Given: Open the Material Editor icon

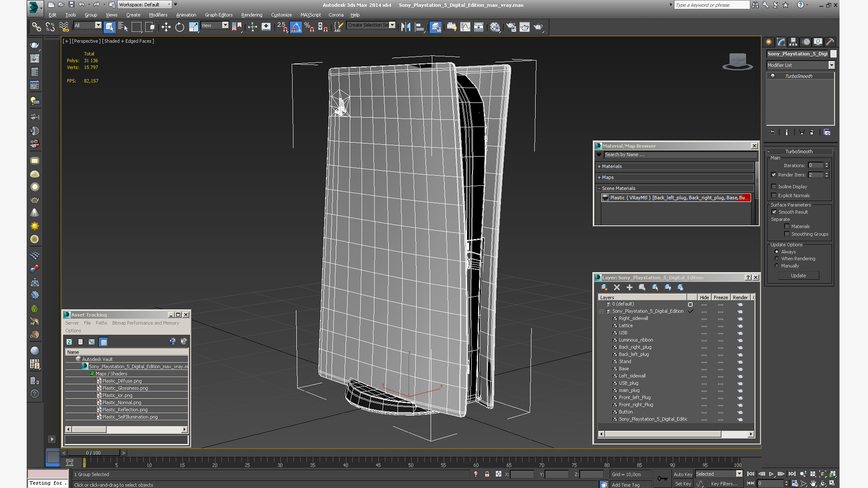Looking at the screenshot, I should click(x=495, y=27).
